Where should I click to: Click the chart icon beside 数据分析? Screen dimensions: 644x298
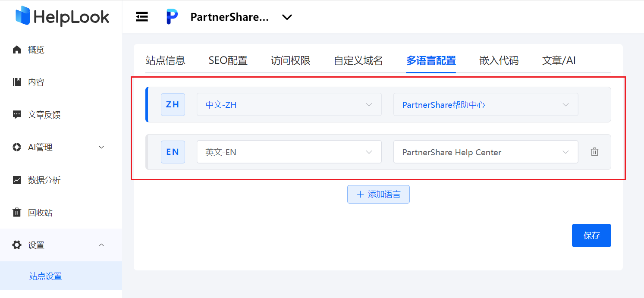[17, 180]
